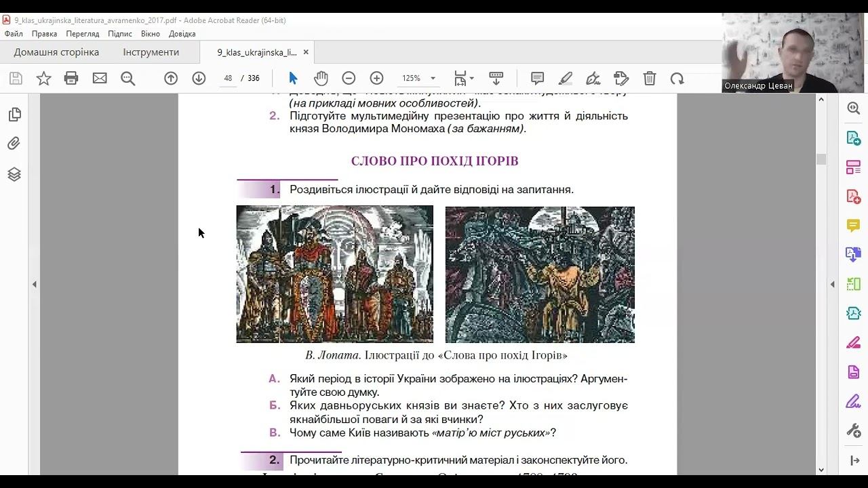
Task: Open Create PDF tool in right pane
Action: click(x=853, y=197)
